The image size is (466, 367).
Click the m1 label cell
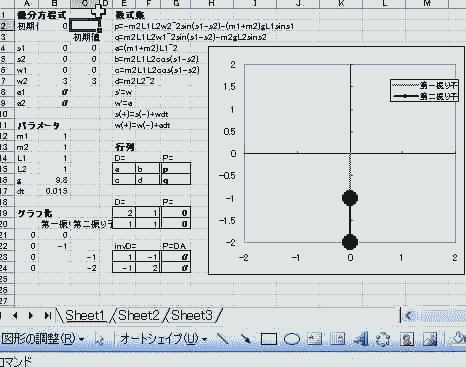pyautogui.click(x=27, y=136)
